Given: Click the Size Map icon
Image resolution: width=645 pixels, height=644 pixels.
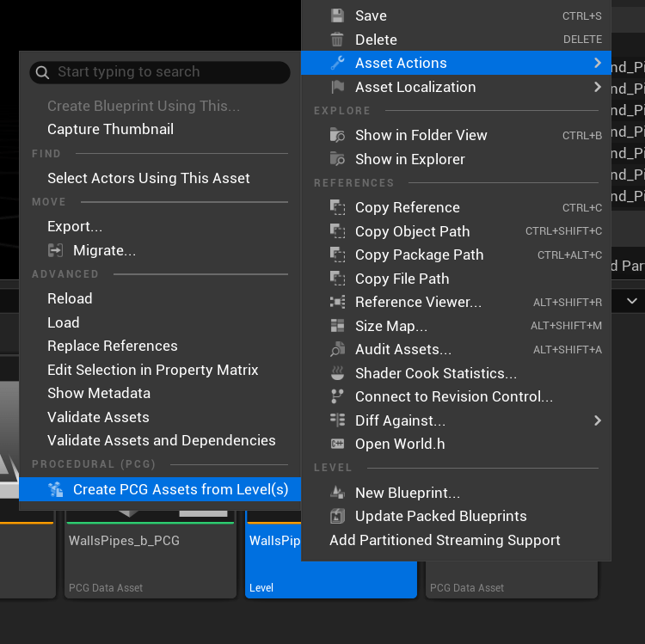Looking at the screenshot, I should click(338, 326).
